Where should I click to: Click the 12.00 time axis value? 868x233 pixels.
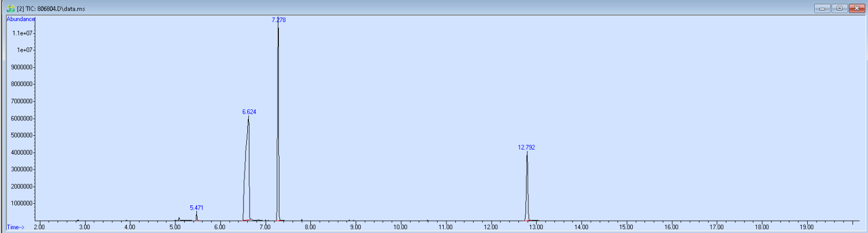pyautogui.click(x=491, y=227)
